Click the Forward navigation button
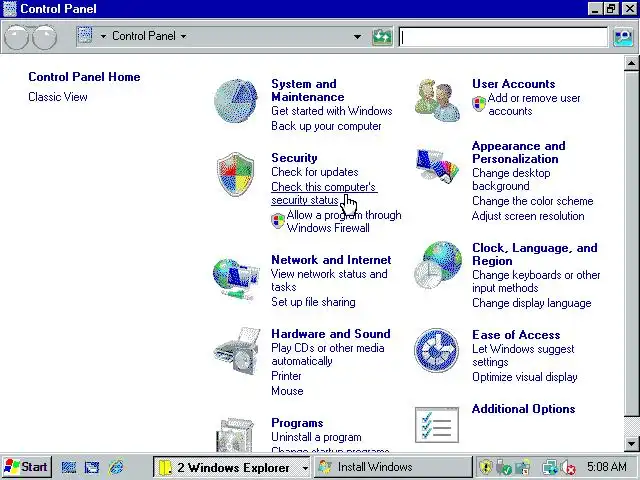Screen dimensions: 640x480 pos(44,37)
